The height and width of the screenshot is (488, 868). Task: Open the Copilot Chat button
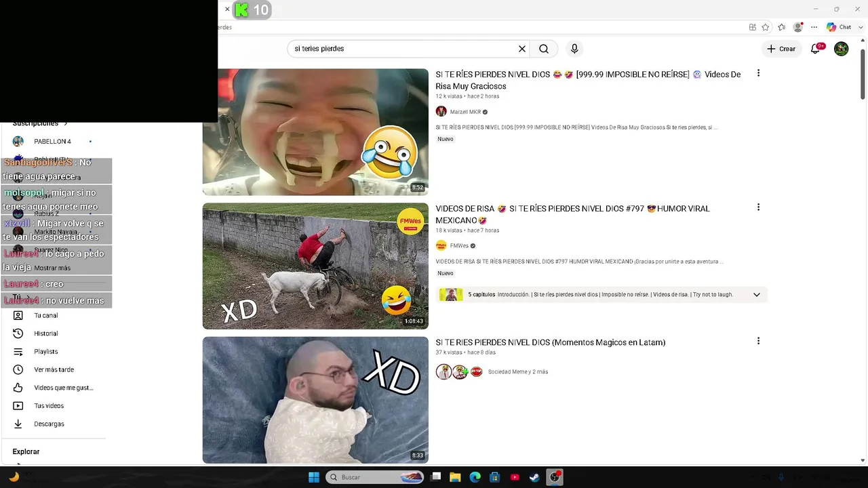840,27
